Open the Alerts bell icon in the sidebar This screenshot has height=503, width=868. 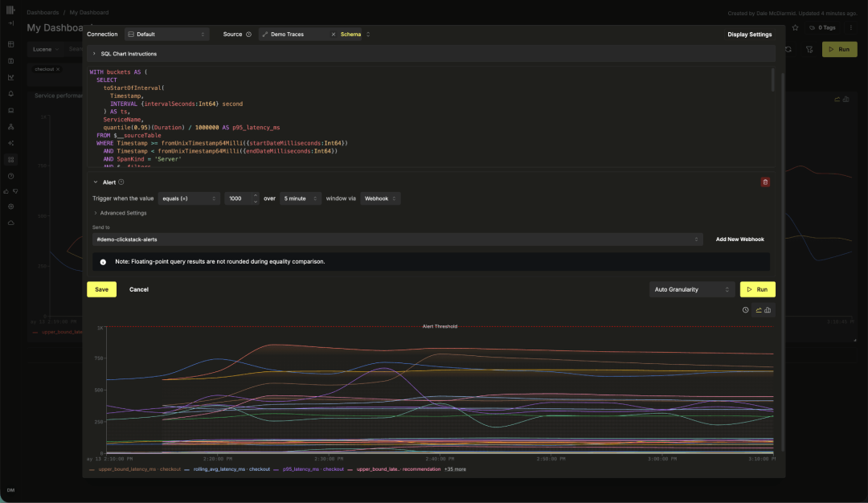point(10,94)
